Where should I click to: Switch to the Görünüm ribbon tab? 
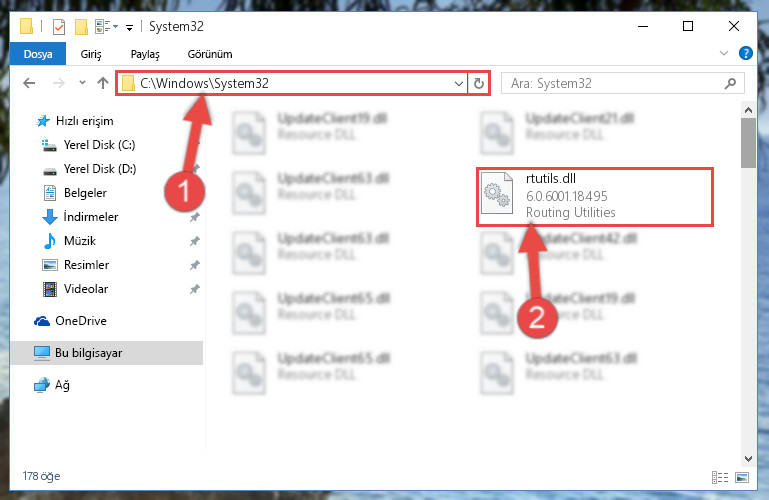tap(210, 54)
